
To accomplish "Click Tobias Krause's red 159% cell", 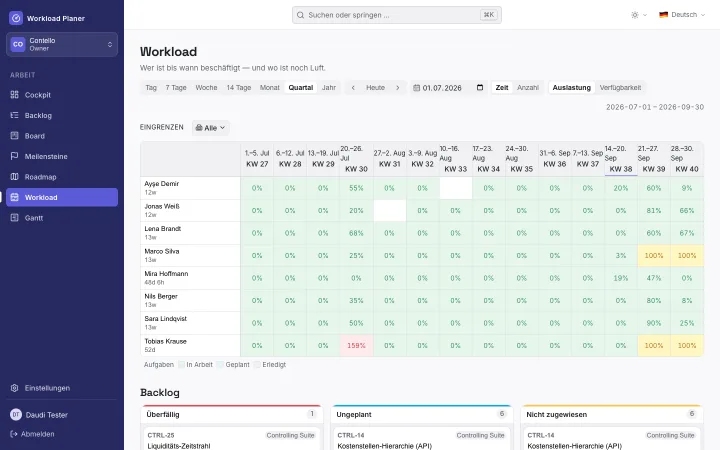I will [x=356, y=346].
